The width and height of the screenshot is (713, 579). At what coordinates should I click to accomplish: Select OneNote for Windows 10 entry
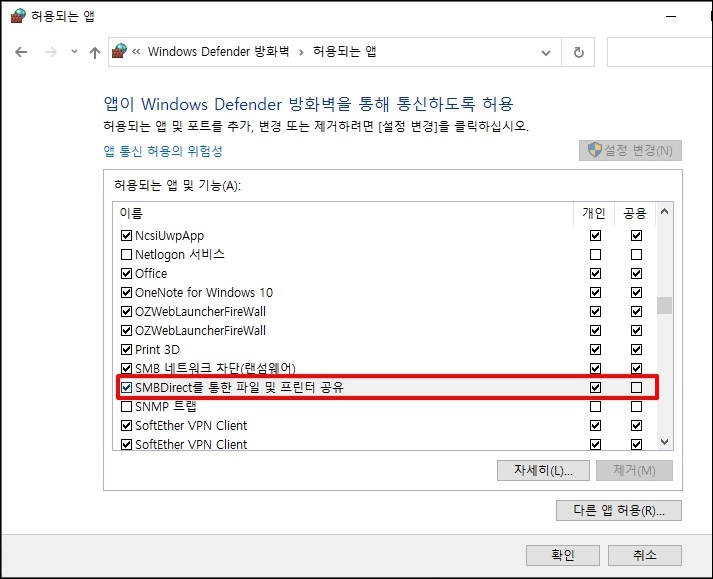pyautogui.click(x=204, y=292)
